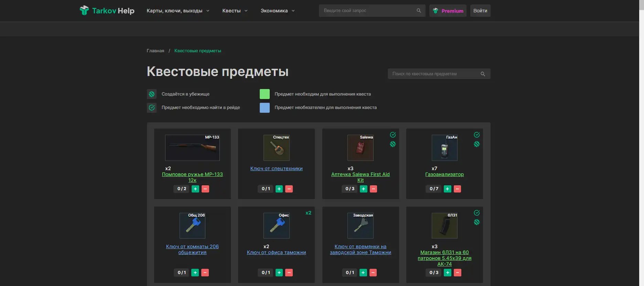644x286 pixels.
Task: Increase count for Аптечка Salewa
Action: [364, 189]
